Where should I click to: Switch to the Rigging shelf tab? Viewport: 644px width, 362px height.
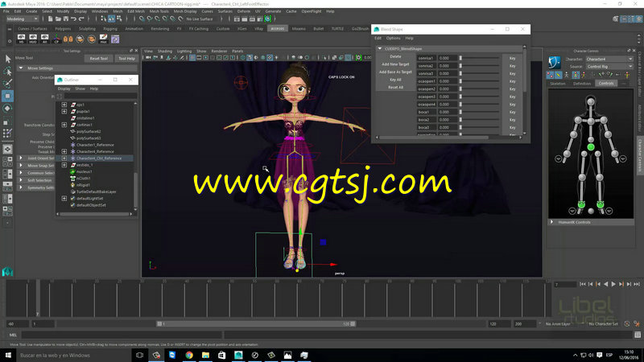[110, 29]
